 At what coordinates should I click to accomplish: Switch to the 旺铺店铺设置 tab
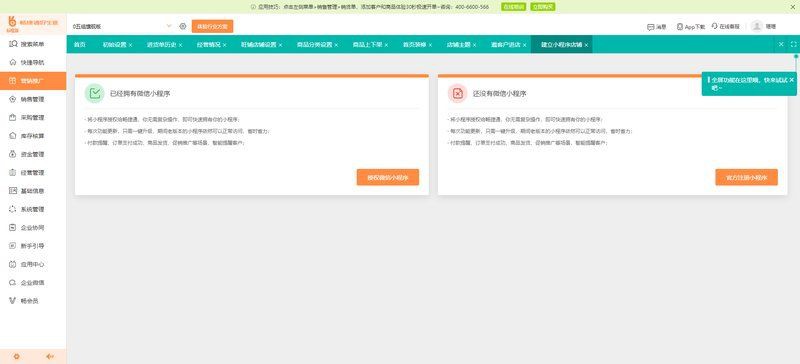[258, 44]
